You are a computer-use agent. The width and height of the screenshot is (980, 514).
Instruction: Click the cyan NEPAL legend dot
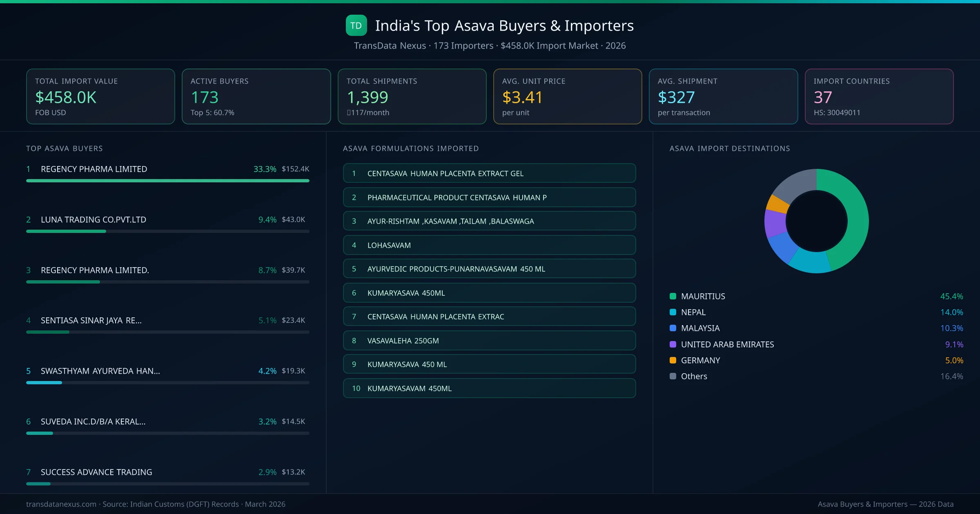[672, 312]
